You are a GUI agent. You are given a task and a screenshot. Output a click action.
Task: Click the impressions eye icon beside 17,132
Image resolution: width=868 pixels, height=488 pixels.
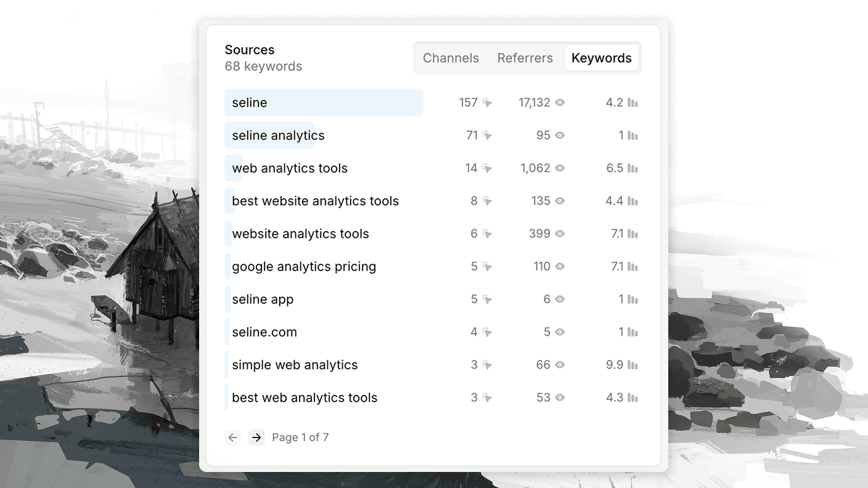tap(560, 102)
